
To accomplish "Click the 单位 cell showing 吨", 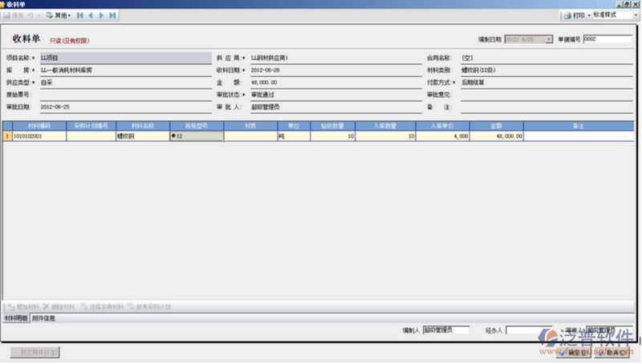I will coord(294,136).
